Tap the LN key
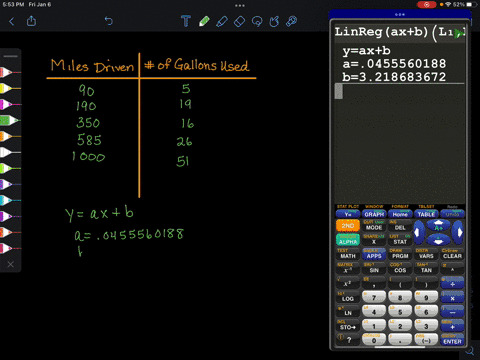Viewport: 480px width, 360px height. 348,313
